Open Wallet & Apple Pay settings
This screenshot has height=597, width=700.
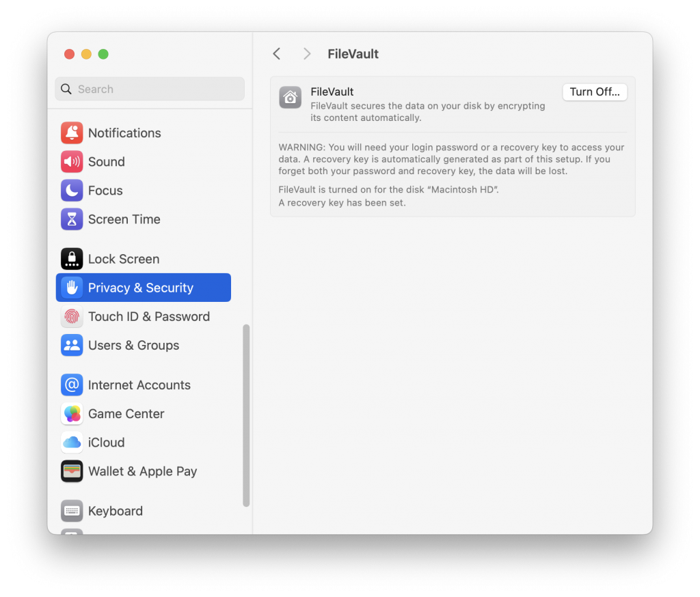coord(142,471)
